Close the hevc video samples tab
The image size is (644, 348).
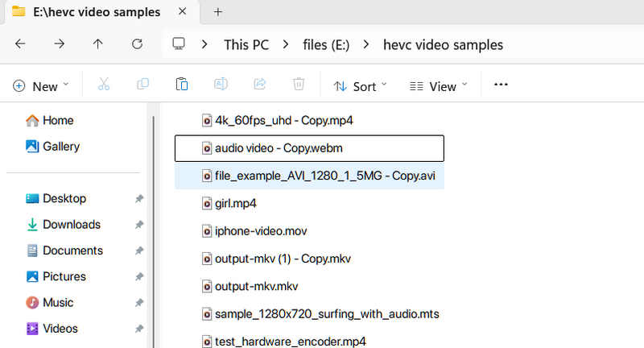click(x=183, y=11)
